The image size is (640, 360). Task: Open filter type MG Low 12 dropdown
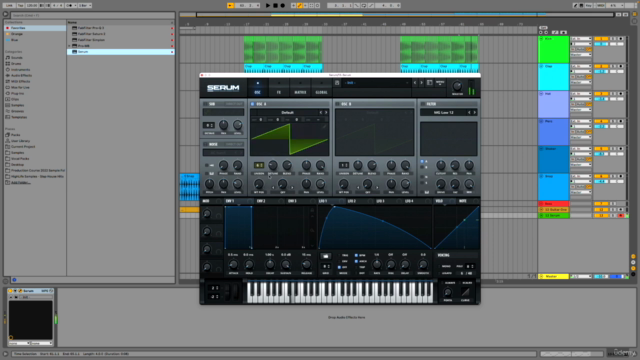click(x=444, y=112)
